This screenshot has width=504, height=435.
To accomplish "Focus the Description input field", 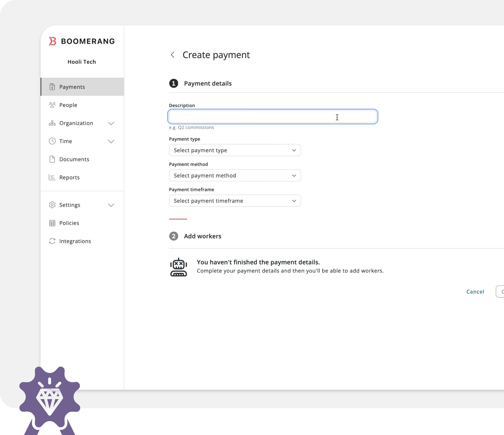I will pos(273,116).
